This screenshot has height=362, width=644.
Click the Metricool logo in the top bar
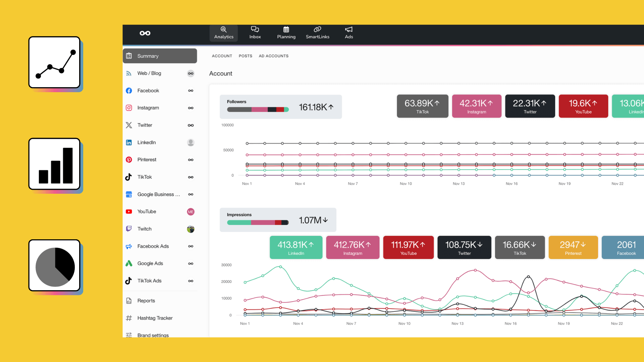point(145,33)
